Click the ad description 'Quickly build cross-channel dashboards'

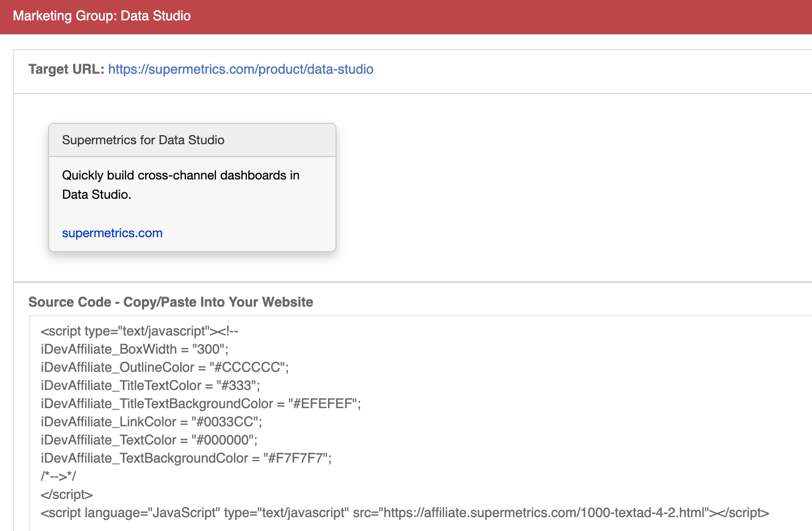pyautogui.click(x=181, y=185)
